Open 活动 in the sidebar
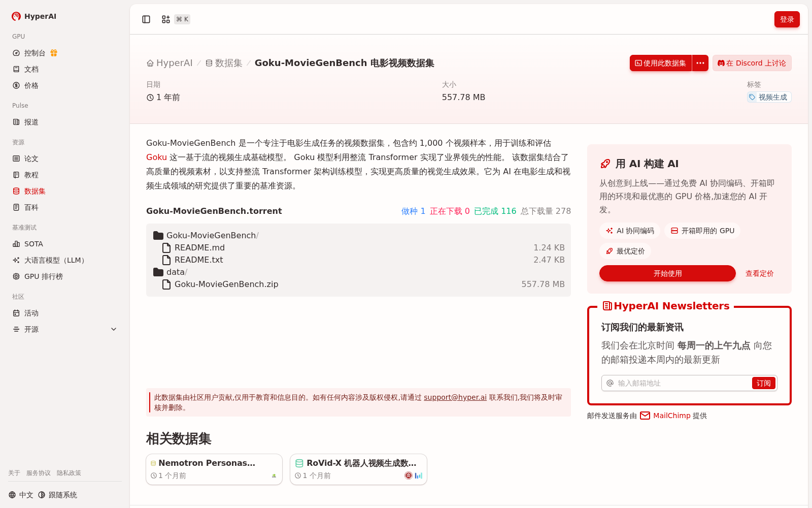 tap(65, 313)
